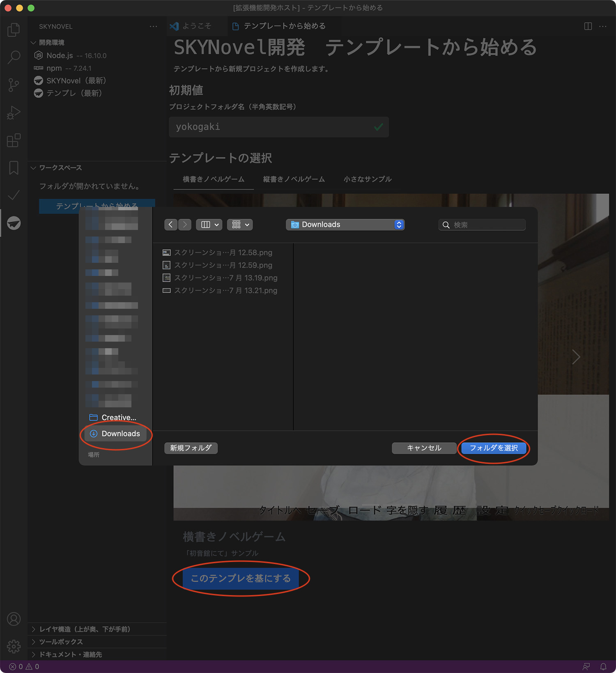This screenshot has height=673, width=616.
Task: Click the template preview image
Action: pyautogui.click(x=391, y=357)
